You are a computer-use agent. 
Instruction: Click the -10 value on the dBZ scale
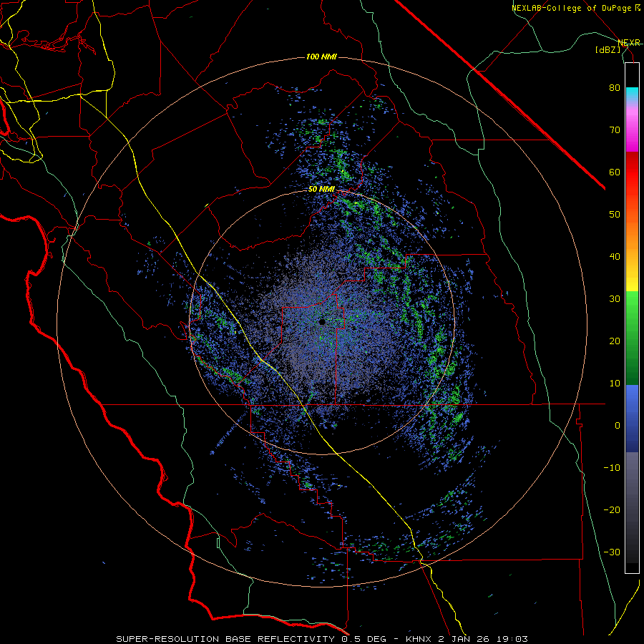tap(612, 468)
